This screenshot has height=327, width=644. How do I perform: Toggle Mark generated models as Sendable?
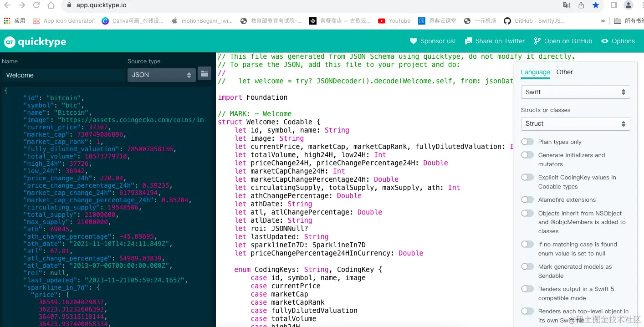527,266
